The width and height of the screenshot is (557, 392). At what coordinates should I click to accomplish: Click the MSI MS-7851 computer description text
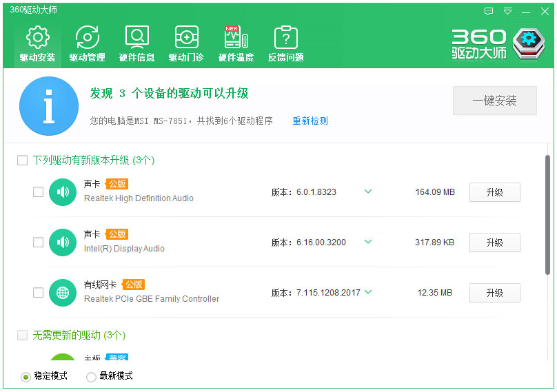pyautogui.click(x=181, y=121)
